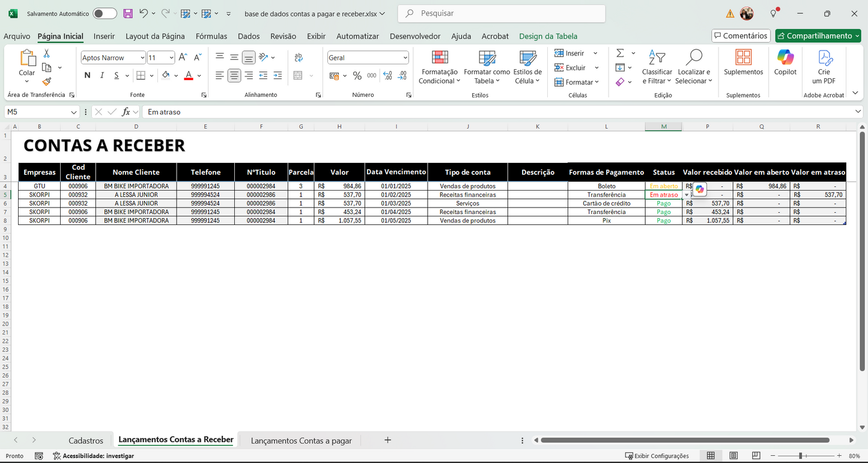Open Copilot in the ribbon
The image size is (868, 463).
pyautogui.click(x=785, y=66)
